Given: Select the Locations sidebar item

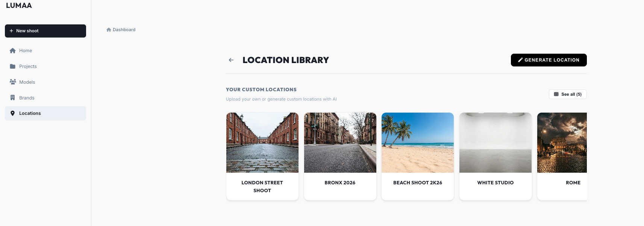Looking at the screenshot, I should (45, 113).
